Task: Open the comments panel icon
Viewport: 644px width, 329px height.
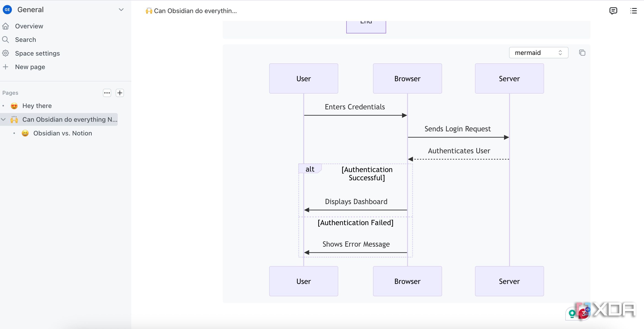Action: [613, 11]
